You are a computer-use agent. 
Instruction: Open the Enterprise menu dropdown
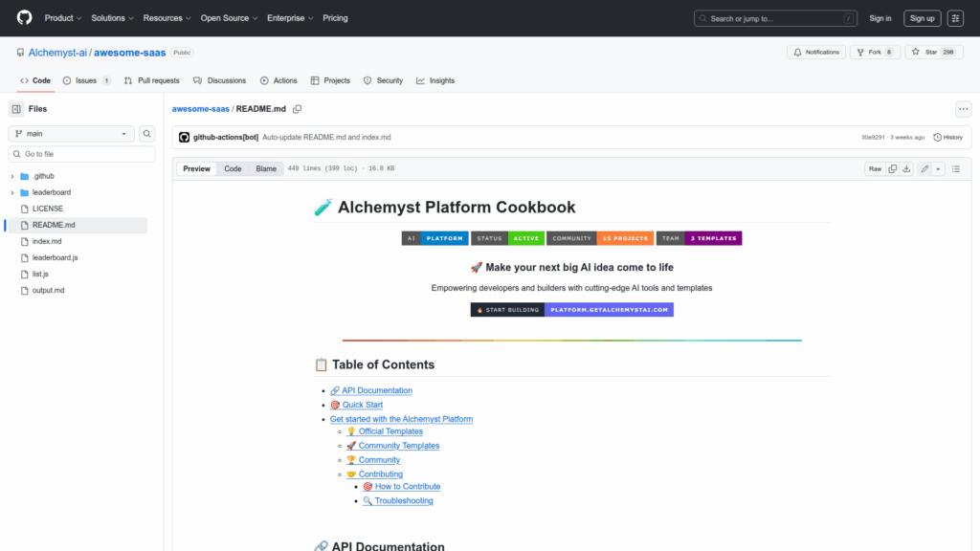(290, 18)
